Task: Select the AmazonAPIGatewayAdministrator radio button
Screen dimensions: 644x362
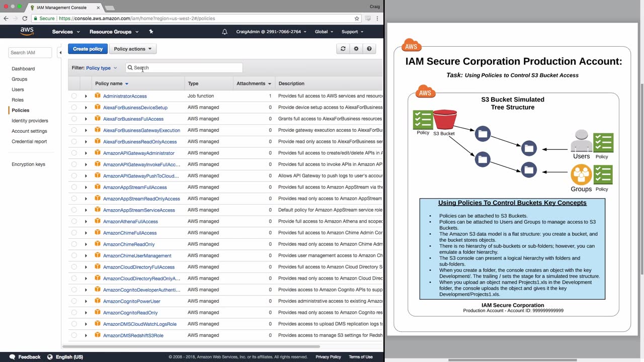Action: click(x=74, y=153)
